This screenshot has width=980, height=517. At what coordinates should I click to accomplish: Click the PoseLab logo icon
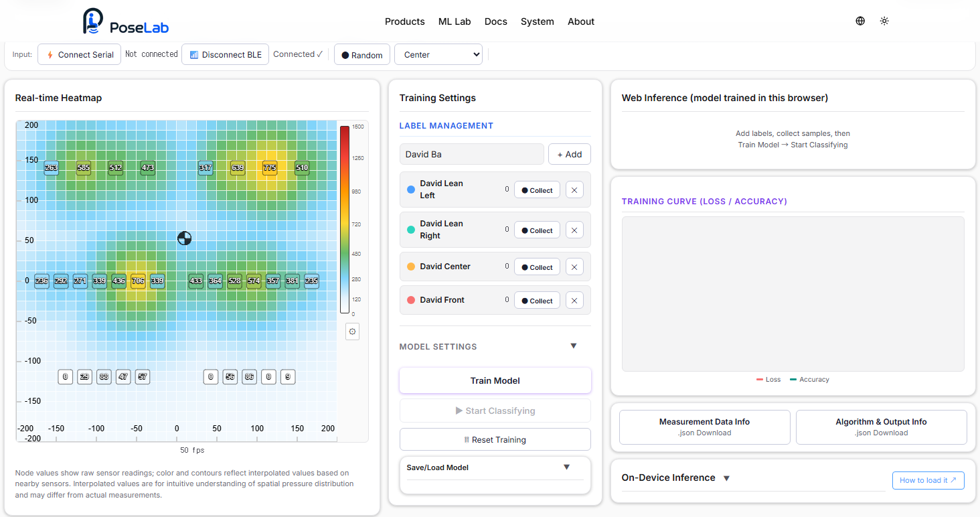[94, 21]
